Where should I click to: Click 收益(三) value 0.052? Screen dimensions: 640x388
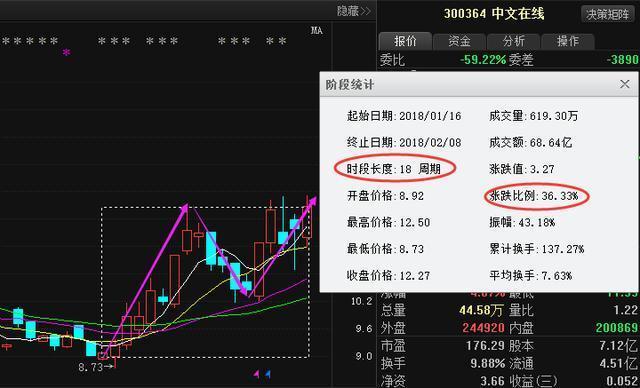click(622, 381)
